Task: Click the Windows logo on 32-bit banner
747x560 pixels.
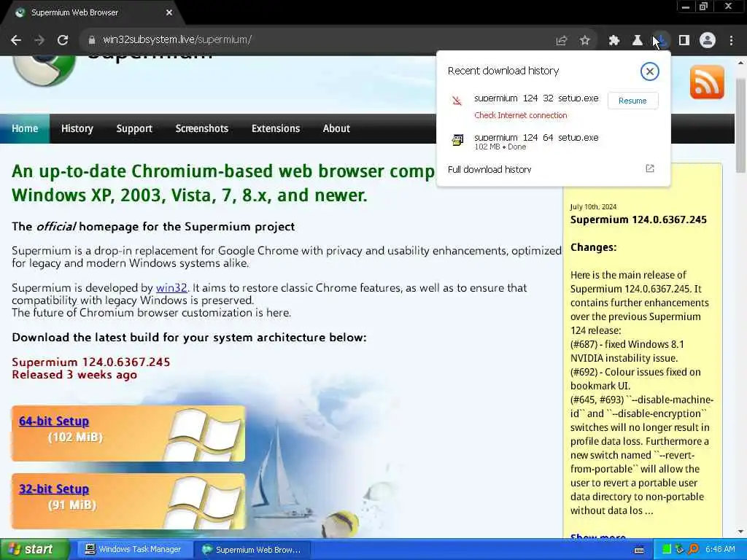Action: pos(205,503)
